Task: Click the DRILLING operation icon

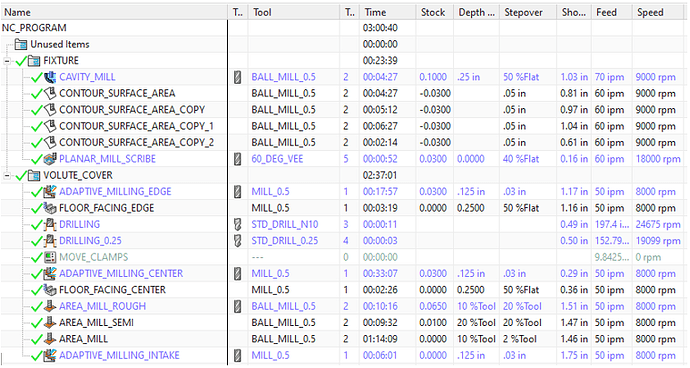Action: [50, 224]
